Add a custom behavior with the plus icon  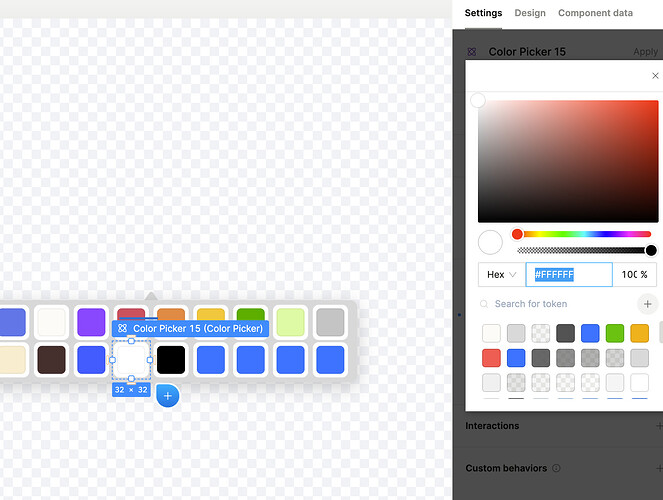659,468
